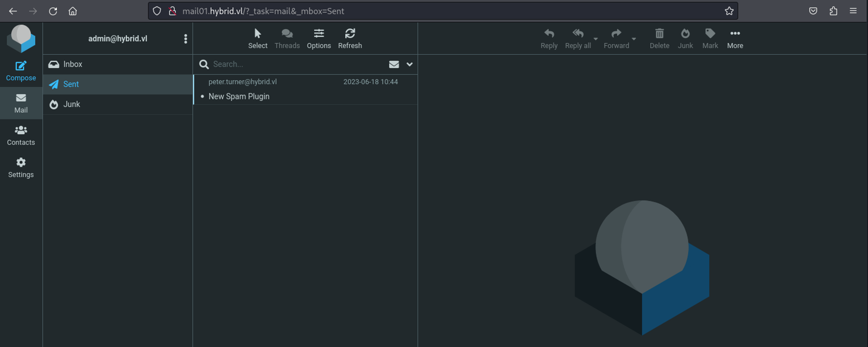Open the account folder actions menu
Viewport: 868px width, 347px height.
point(185,39)
